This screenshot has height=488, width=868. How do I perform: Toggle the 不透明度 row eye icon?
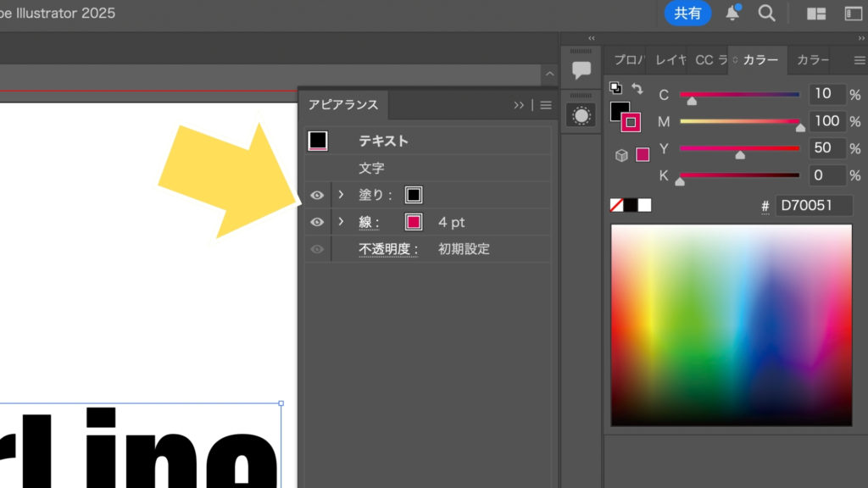[317, 249]
